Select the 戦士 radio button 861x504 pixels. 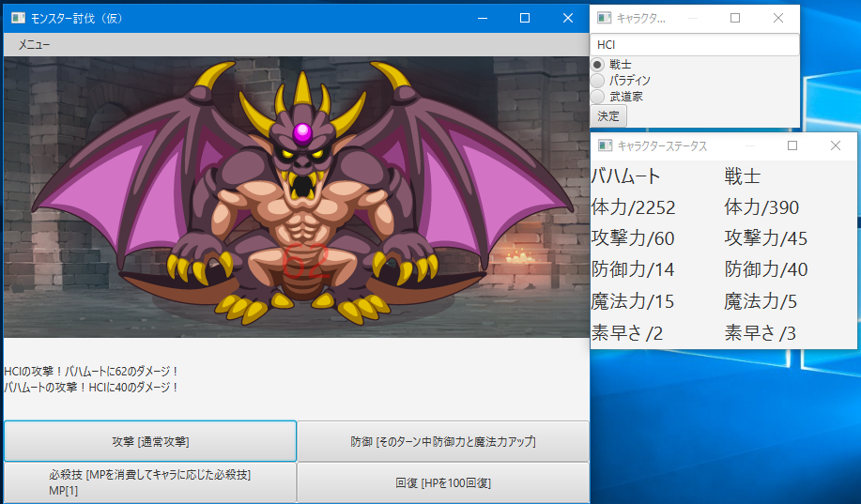pyautogui.click(x=598, y=65)
